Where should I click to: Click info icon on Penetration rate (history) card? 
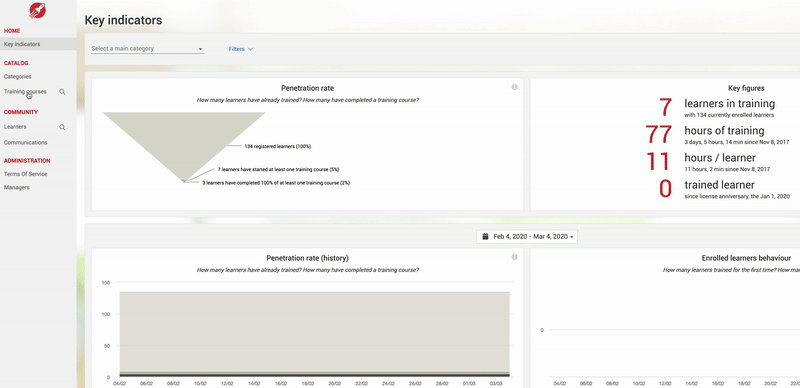[514, 257]
